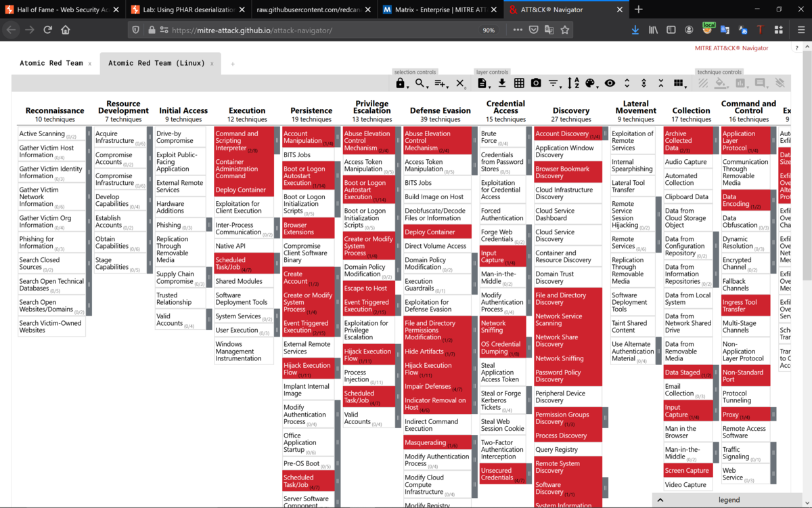Expand Phishing sub-techniques handle in Initial Access
Image resolution: width=812 pixels, height=508 pixels.
pos(209,225)
